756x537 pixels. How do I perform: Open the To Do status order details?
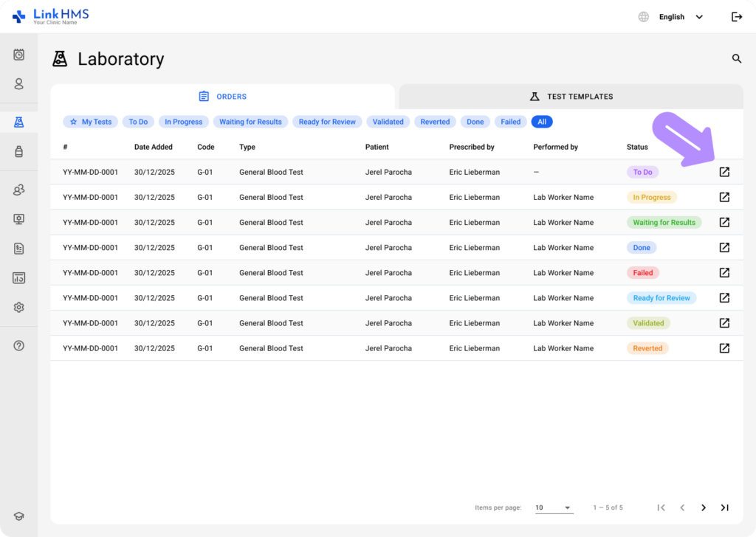724,172
